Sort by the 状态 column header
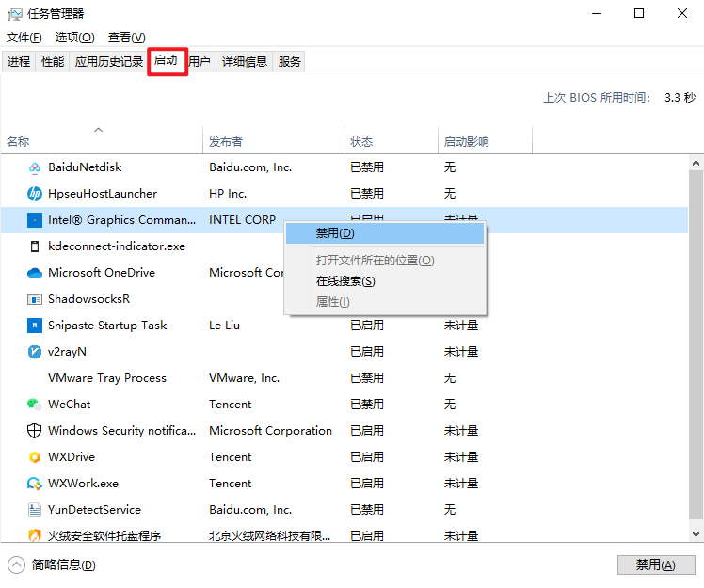 [x=392, y=142]
